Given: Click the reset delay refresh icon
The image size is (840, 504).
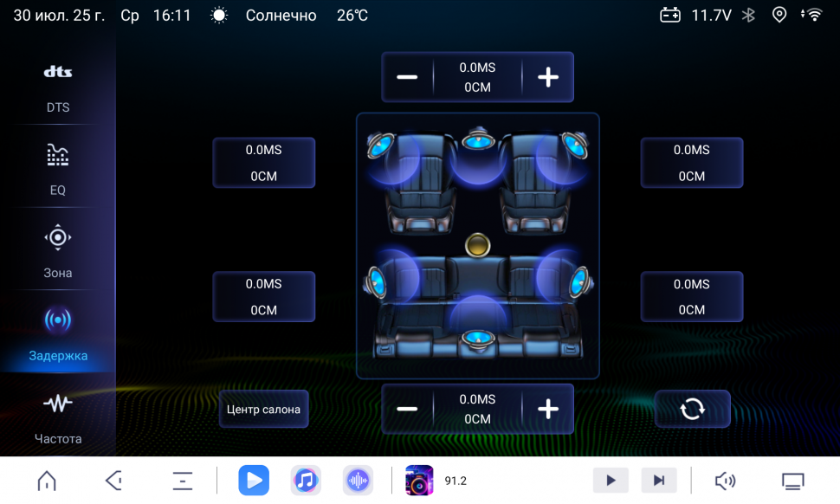Looking at the screenshot, I should [692, 409].
